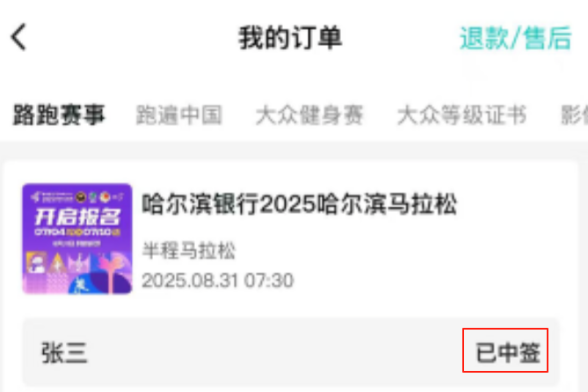
Task: Click the 半程马拉松 category label
Action: coord(189,250)
